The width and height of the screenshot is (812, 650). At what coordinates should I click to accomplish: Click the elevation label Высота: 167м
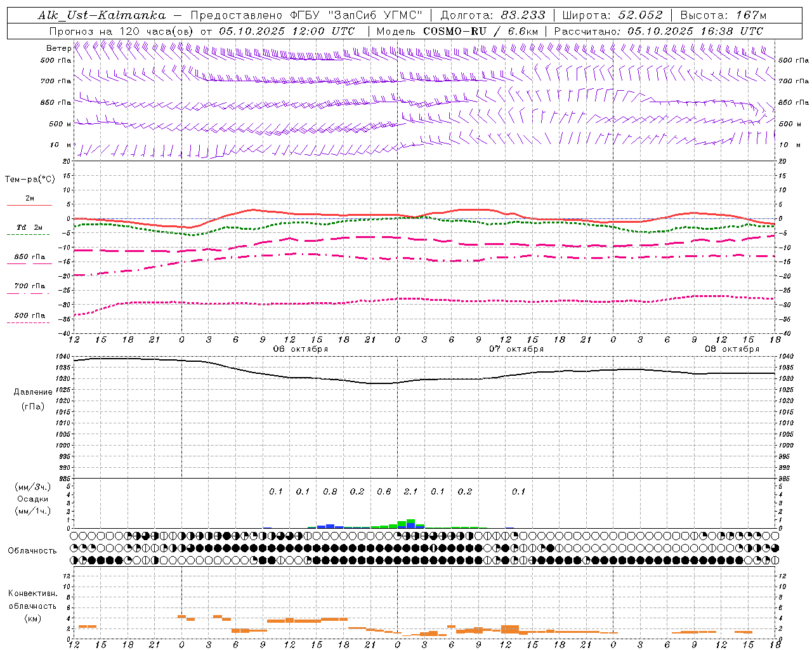point(723,15)
